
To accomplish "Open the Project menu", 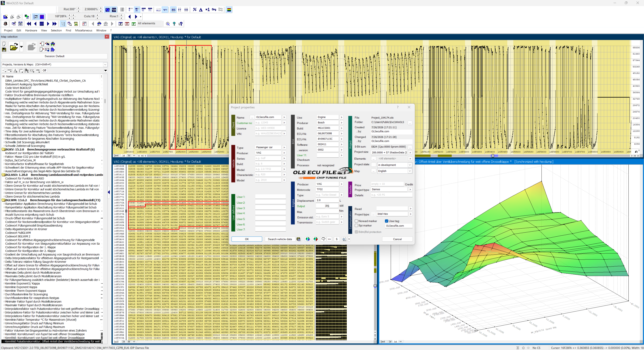I will [x=8, y=30].
